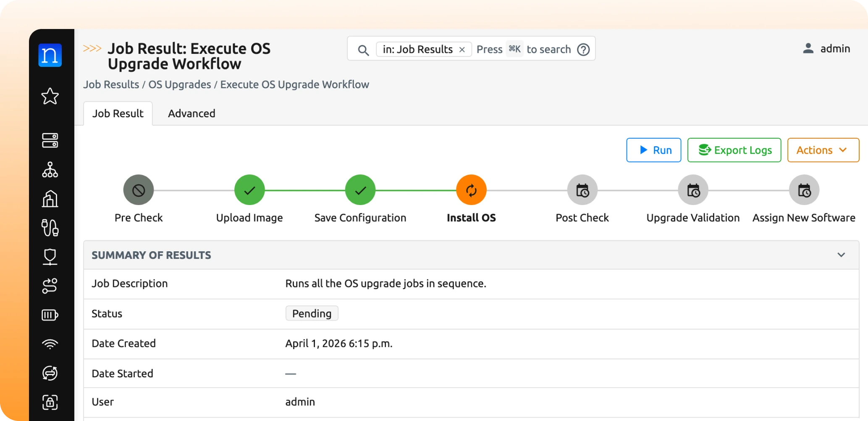Open the Nautobot home logo
The height and width of the screenshot is (421, 868).
(x=50, y=55)
